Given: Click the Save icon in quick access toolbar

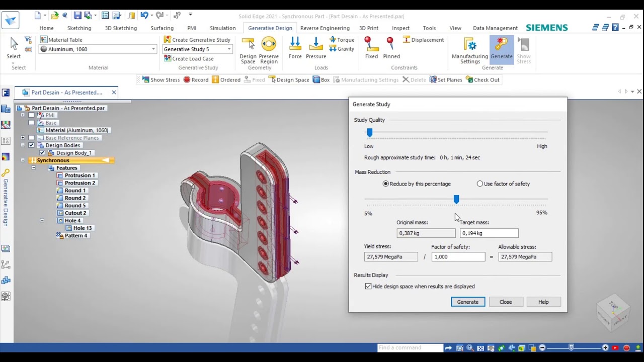Looking at the screenshot, I should (x=77, y=16).
